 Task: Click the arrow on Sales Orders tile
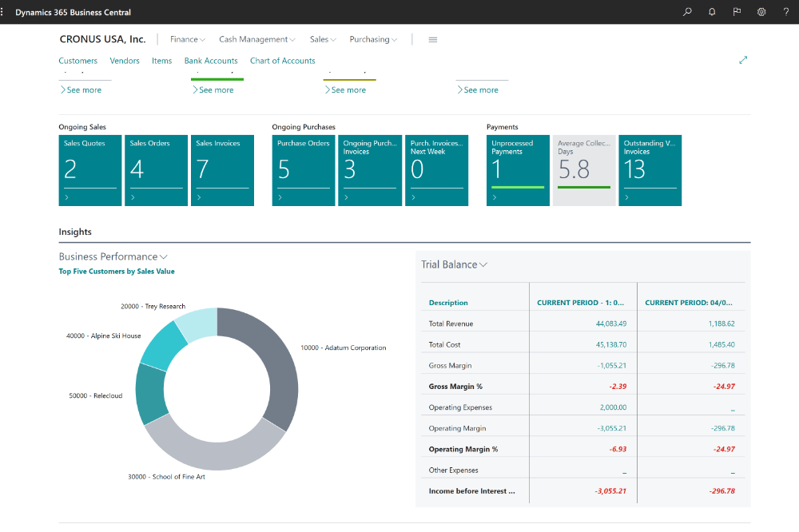[x=133, y=197]
